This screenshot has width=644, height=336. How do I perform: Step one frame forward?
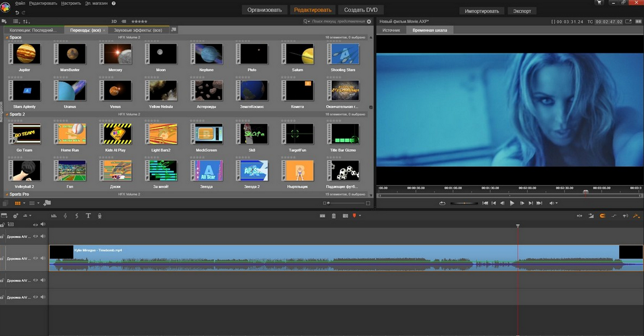click(x=522, y=203)
